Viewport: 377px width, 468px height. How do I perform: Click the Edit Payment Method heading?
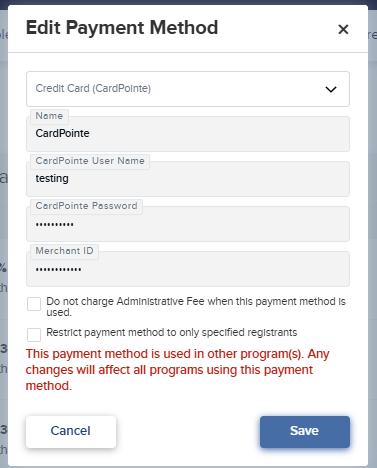[122, 28]
